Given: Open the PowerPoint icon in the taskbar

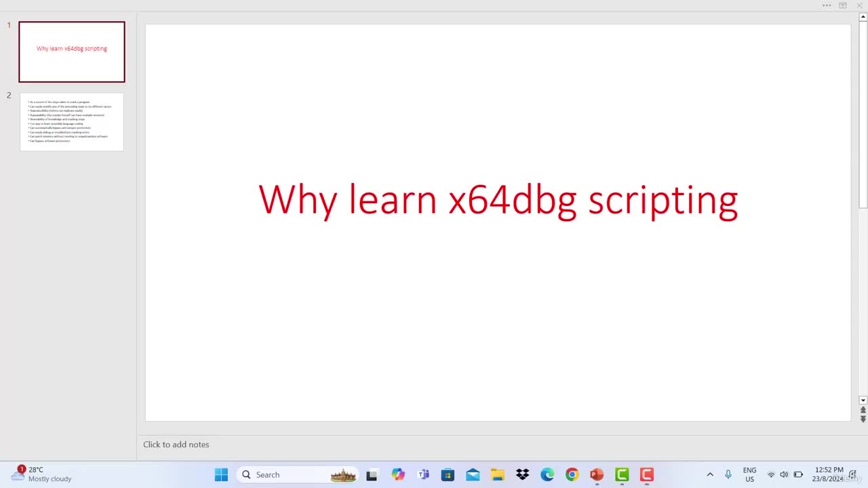Looking at the screenshot, I should click(597, 474).
